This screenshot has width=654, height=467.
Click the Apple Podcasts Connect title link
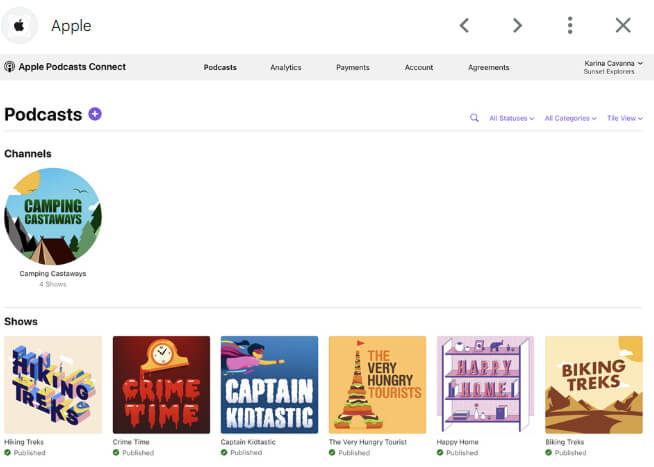pyautogui.click(x=72, y=67)
